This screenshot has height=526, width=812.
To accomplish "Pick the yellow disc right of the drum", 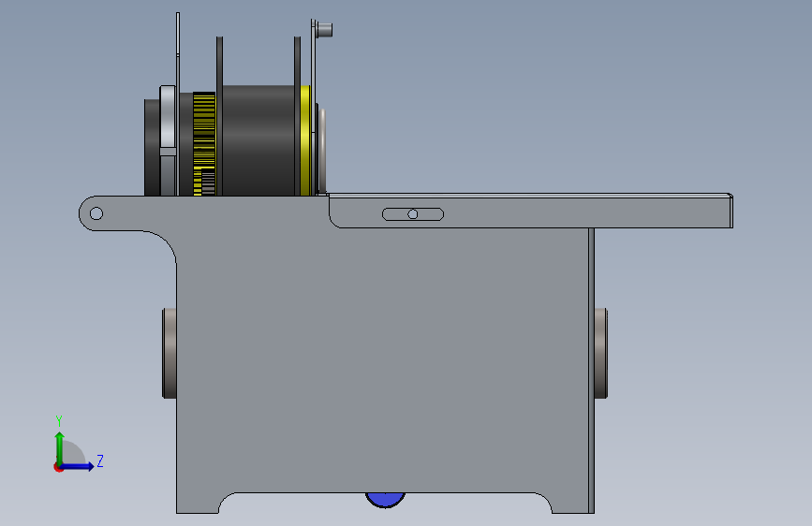I will pyautogui.click(x=305, y=140).
